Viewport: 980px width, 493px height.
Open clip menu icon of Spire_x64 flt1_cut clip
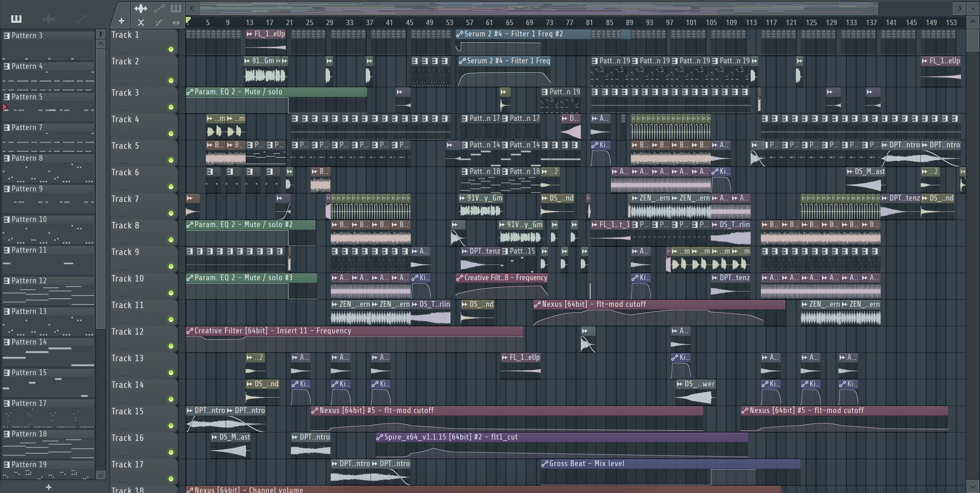(379, 438)
